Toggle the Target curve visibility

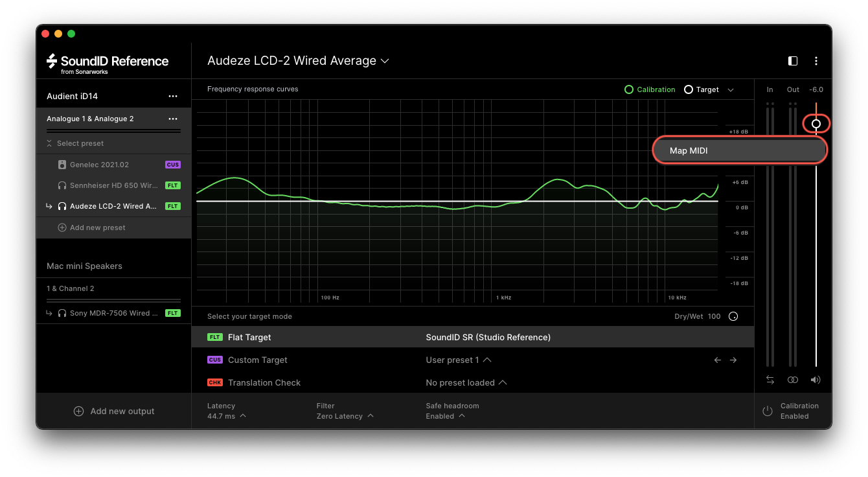pos(702,89)
